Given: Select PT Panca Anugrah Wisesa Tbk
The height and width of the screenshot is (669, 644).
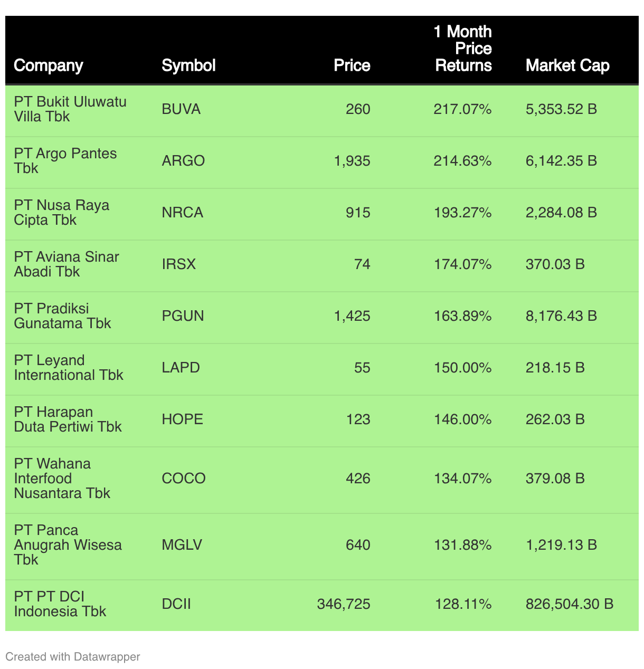Looking at the screenshot, I should click(68, 545).
